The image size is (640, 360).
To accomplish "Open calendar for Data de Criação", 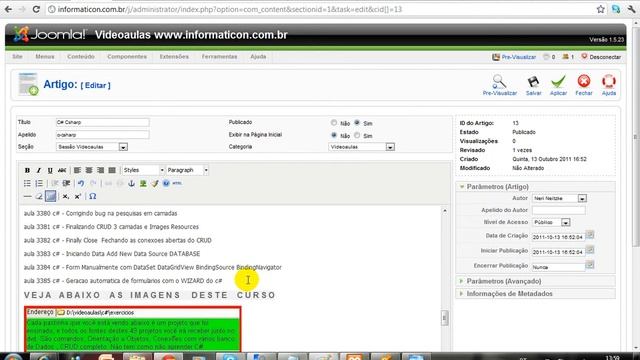I will point(590,235).
